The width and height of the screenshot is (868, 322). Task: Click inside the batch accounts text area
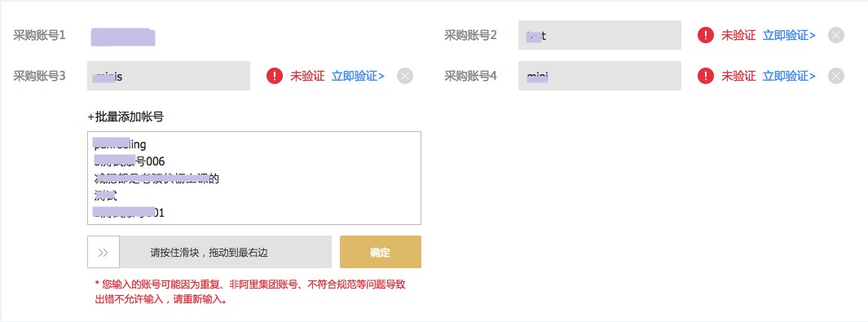254,179
